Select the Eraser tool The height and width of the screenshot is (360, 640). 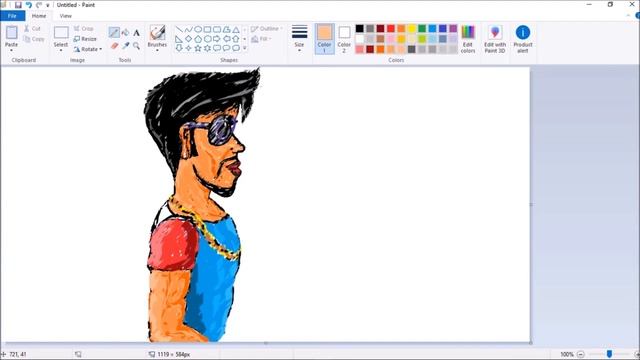click(x=114, y=46)
